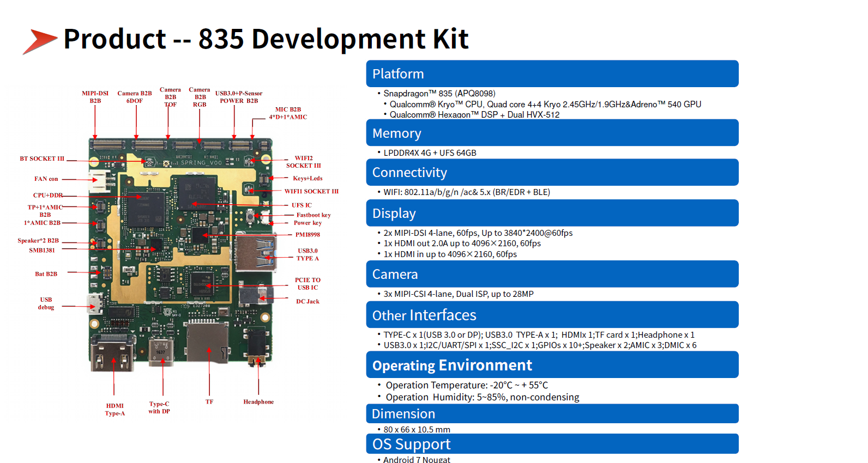Select the Display section header
868x463 pixels.
pyautogui.click(x=552, y=213)
